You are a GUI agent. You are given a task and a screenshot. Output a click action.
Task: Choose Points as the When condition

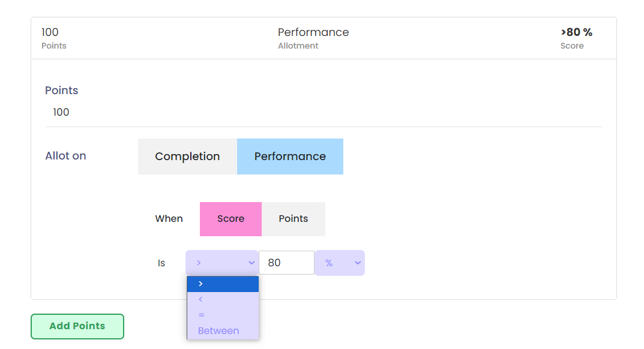[x=293, y=219]
